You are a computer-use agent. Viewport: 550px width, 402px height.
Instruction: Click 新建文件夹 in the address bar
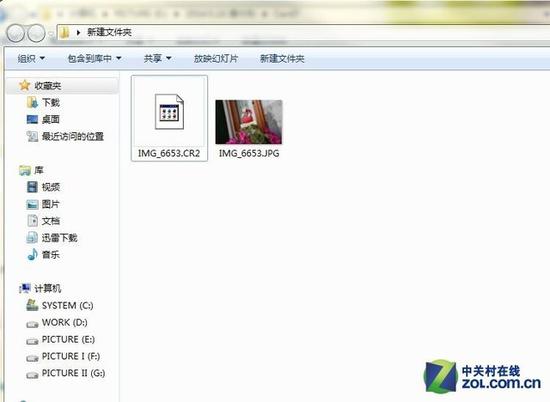point(109,32)
